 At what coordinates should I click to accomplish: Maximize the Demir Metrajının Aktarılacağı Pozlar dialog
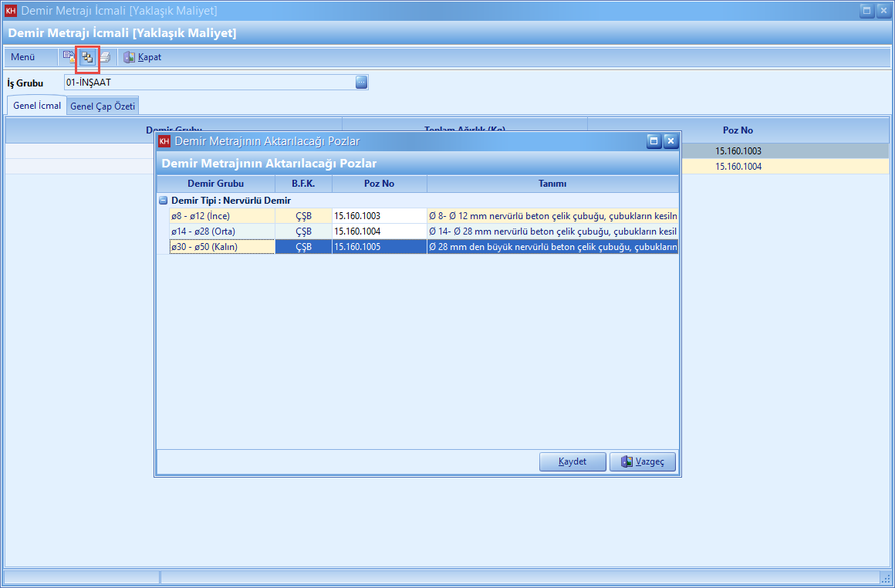(x=654, y=141)
